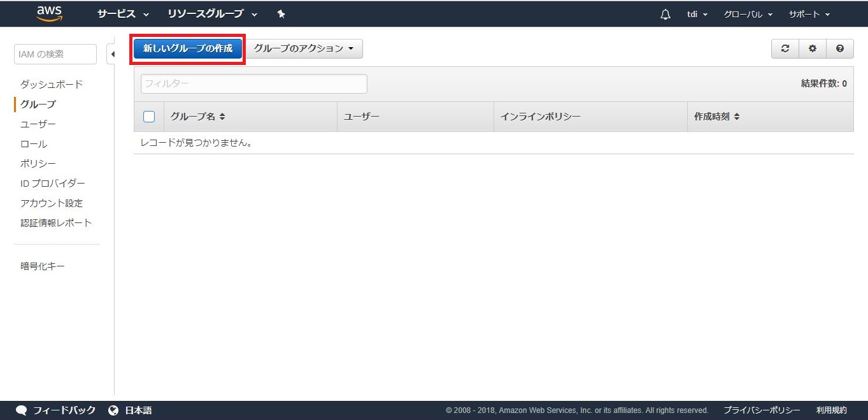Open the notifications bell icon
Image resolution: width=868 pixels, height=420 pixels.
tap(665, 14)
